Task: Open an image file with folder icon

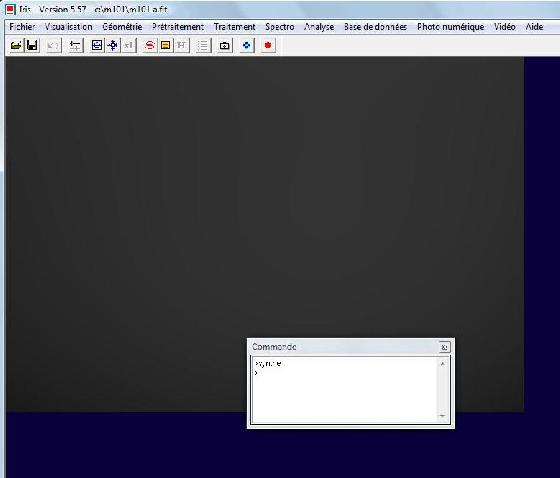Action: click(x=16, y=45)
